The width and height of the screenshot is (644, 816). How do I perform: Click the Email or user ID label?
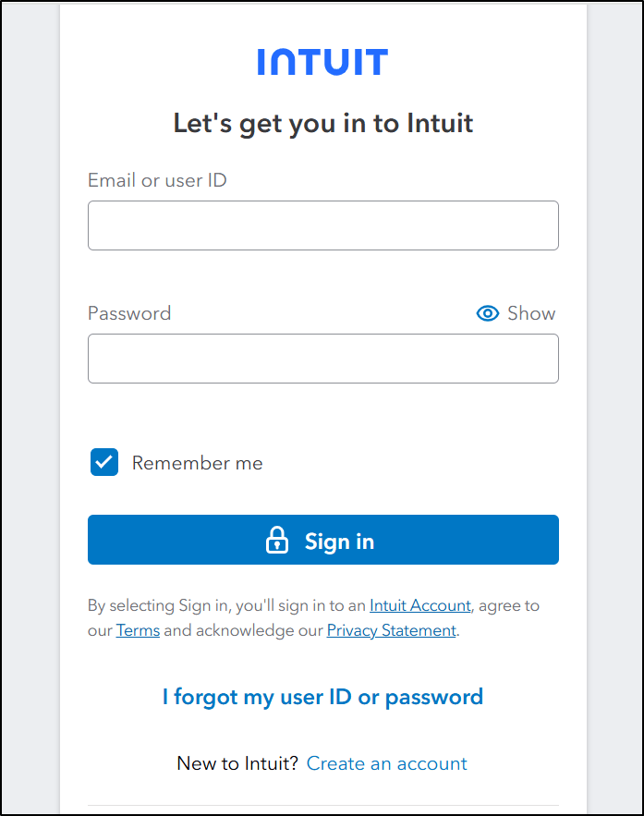pyautogui.click(x=157, y=180)
